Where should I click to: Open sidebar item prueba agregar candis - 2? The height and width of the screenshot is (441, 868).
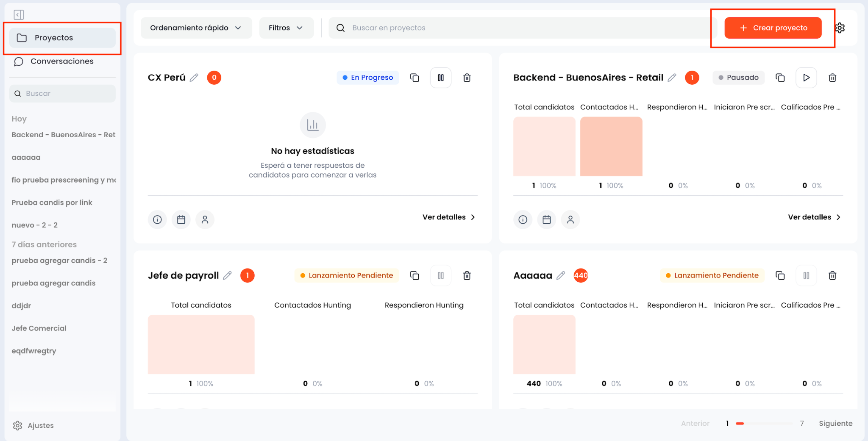59,261
